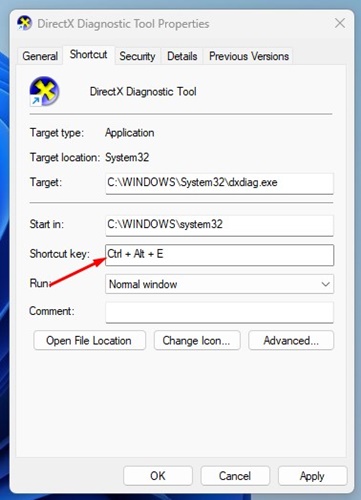The width and height of the screenshot is (361, 500).
Task: Click the Change Icon button
Action: (197, 340)
